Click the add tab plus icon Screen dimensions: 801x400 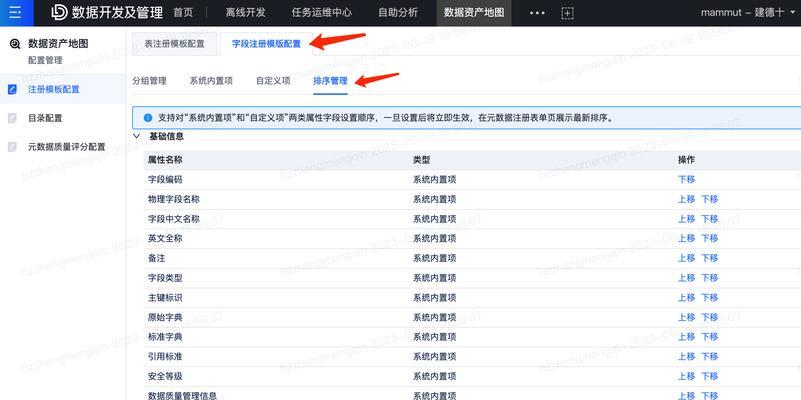(567, 13)
